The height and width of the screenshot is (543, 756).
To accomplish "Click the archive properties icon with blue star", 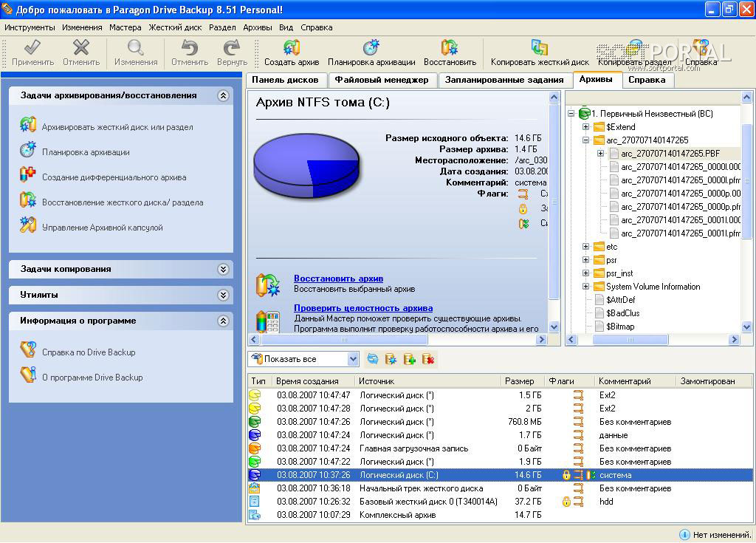I will (x=391, y=359).
